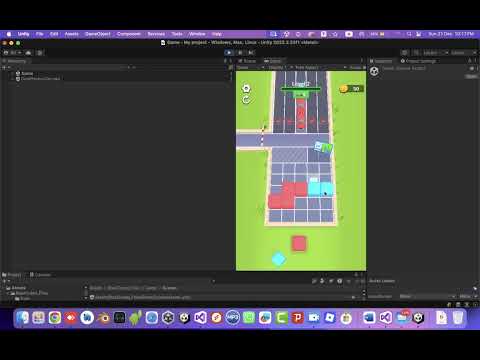This screenshot has height=360, width=480.
Task: Click the red car on the road
Action: point(301,115)
